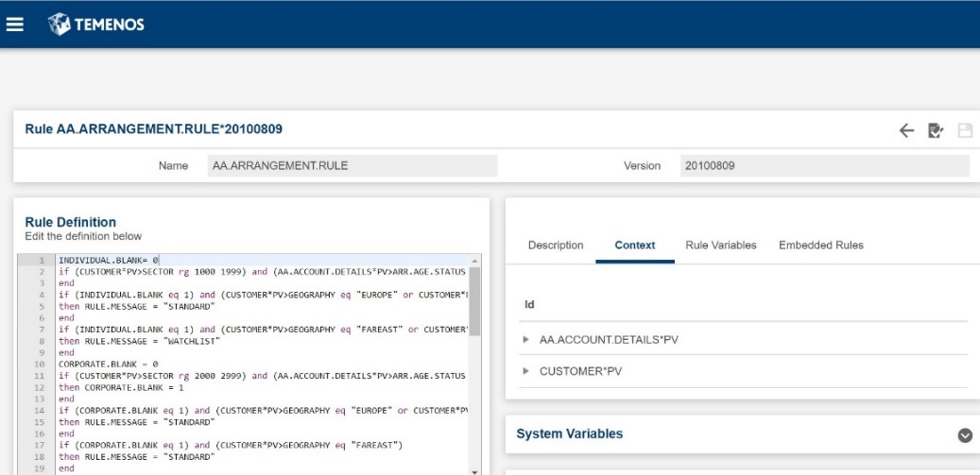The image size is (980, 475).
Task: Go back with the left arrow icon
Action: pyautogui.click(x=906, y=130)
